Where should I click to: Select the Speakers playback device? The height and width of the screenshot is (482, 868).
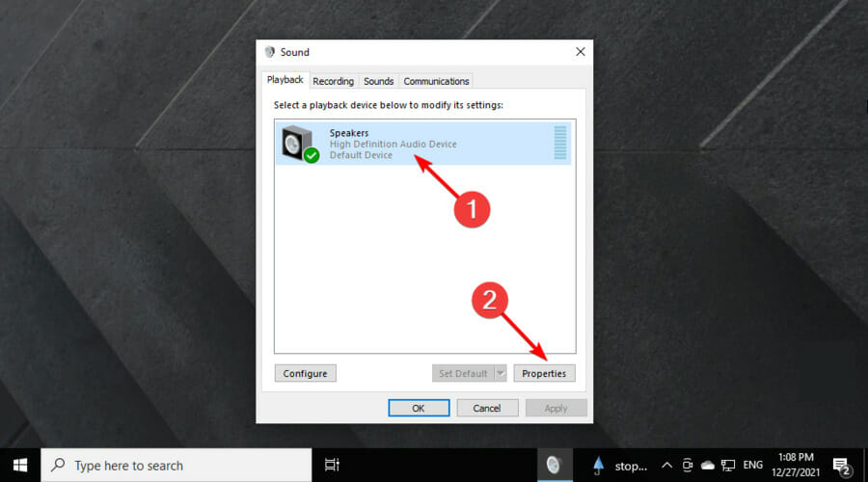(423, 144)
